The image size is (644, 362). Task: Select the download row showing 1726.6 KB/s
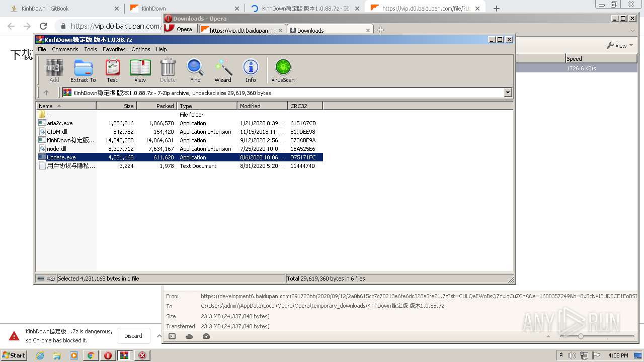[577, 68]
